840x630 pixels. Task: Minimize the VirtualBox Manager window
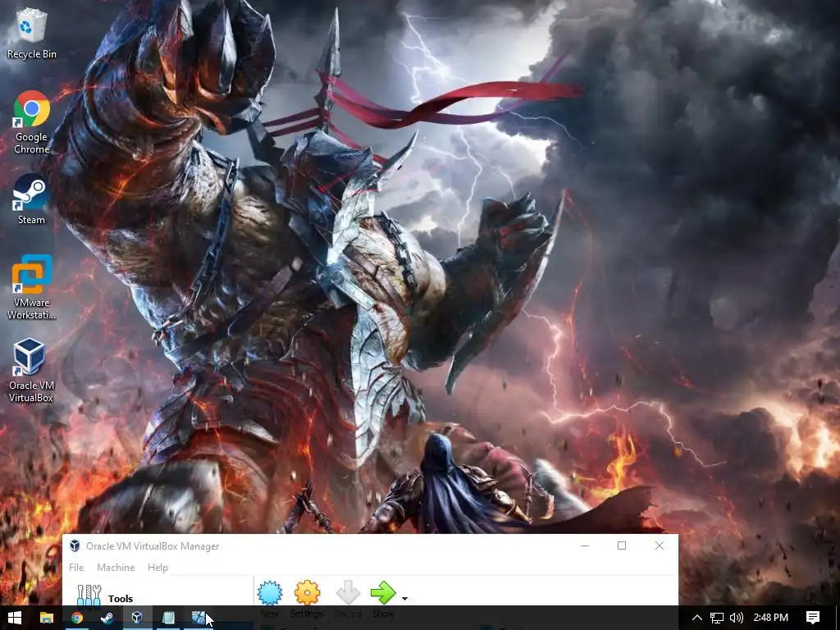pyautogui.click(x=585, y=546)
